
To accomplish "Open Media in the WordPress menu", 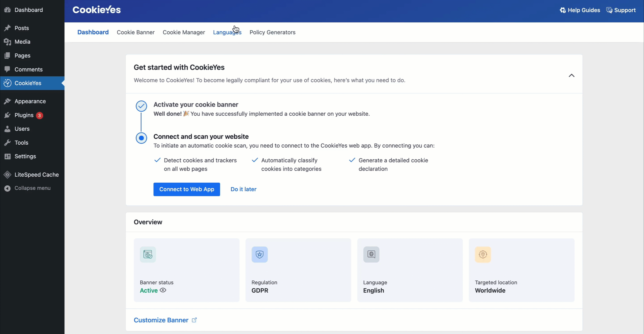I will pos(32,42).
